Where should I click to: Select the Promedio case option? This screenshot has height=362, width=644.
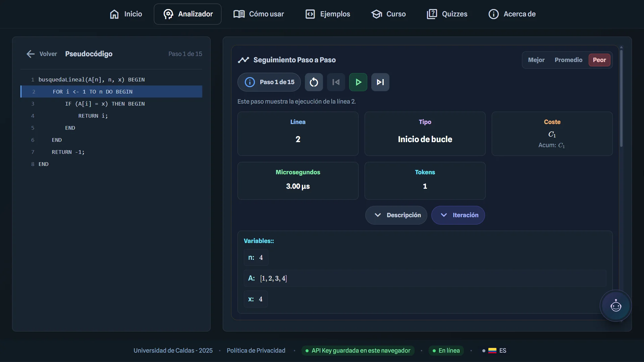coord(569,60)
